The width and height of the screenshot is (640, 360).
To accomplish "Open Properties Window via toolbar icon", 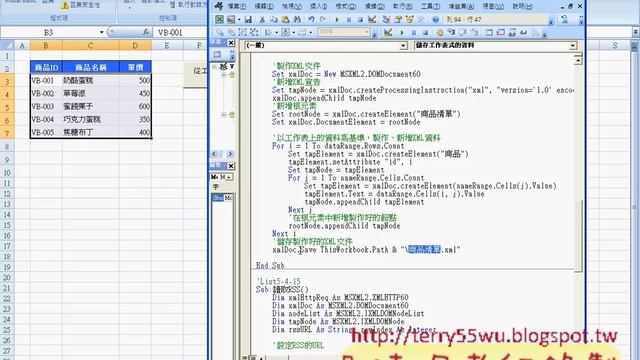I will pos(398,19).
